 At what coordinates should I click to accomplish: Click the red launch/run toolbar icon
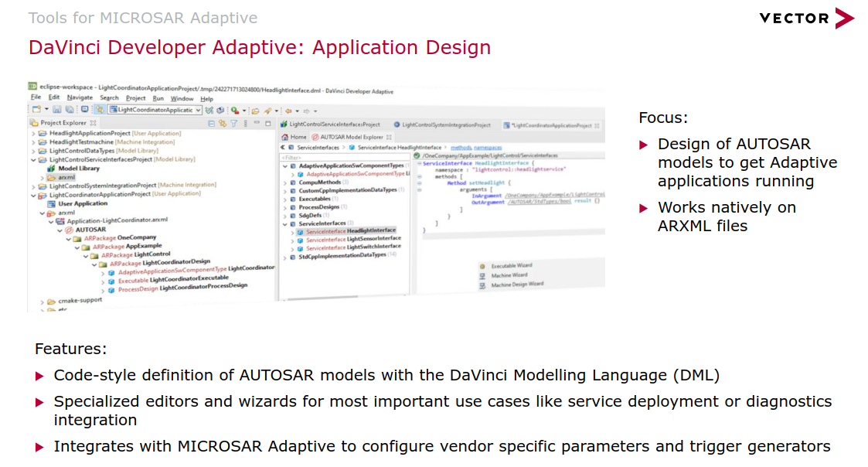tap(235, 111)
